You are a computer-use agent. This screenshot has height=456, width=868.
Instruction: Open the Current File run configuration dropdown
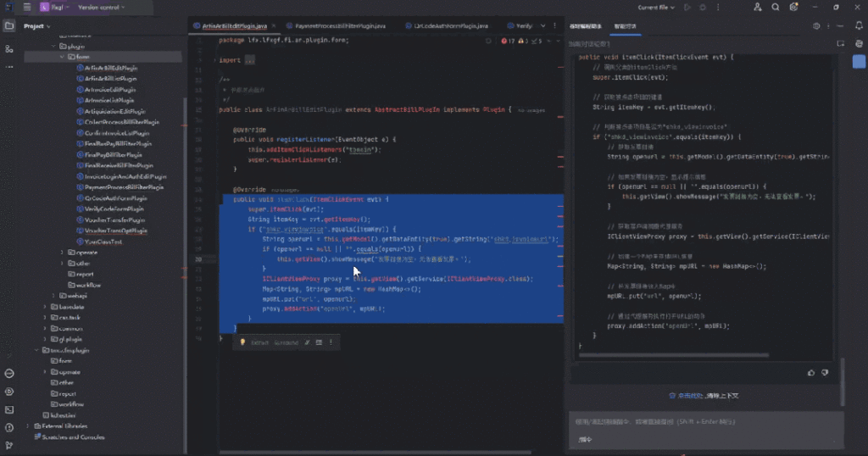[657, 8]
